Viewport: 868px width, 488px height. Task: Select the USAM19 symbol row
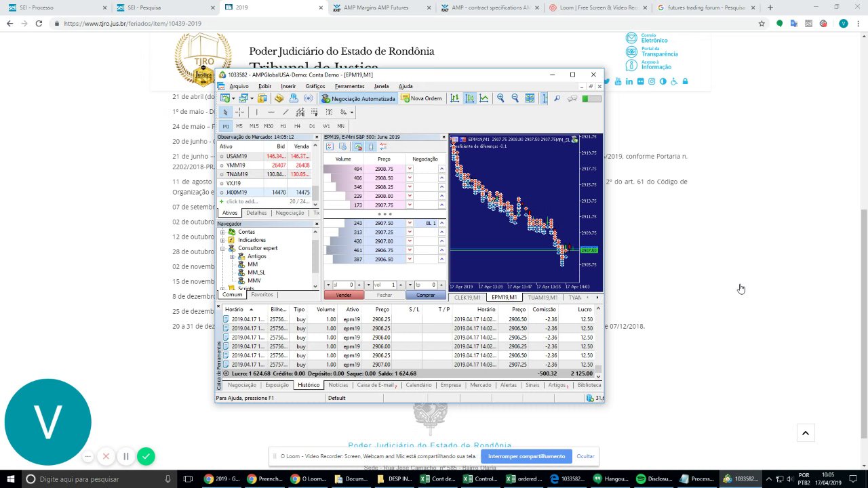(x=264, y=157)
